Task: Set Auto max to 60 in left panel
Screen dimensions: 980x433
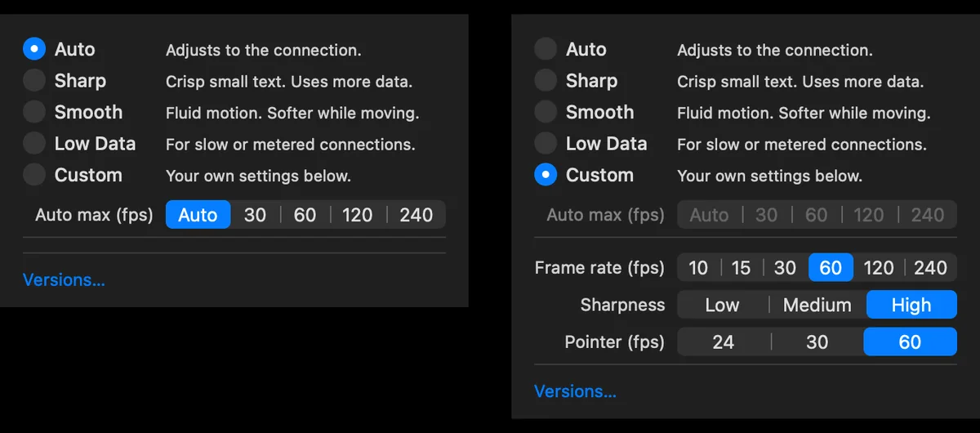Action: 305,215
